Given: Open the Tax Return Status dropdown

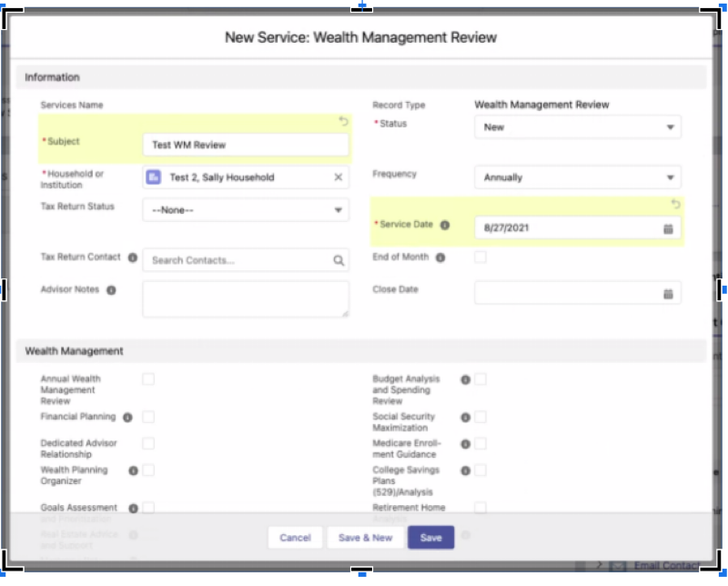Looking at the screenshot, I should [246, 210].
